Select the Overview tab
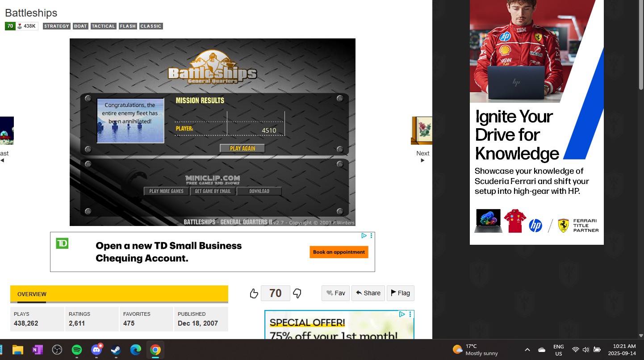644x360 pixels. (x=32, y=294)
